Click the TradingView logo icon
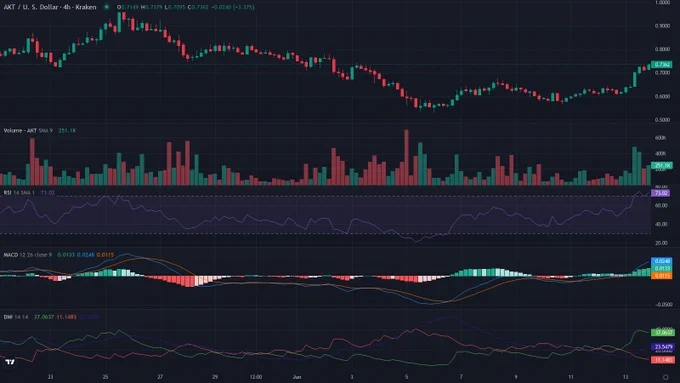Image resolution: width=680 pixels, height=383 pixels. tap(10, 362)
